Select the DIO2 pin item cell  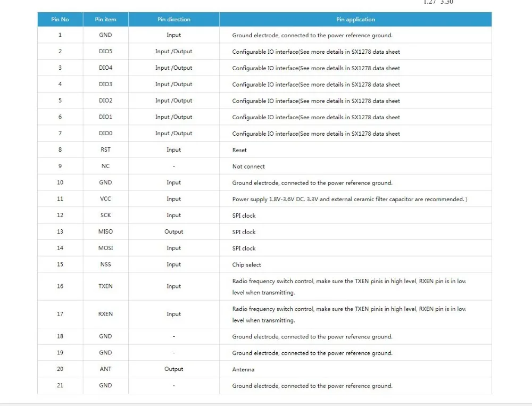(x=105, y=101)
